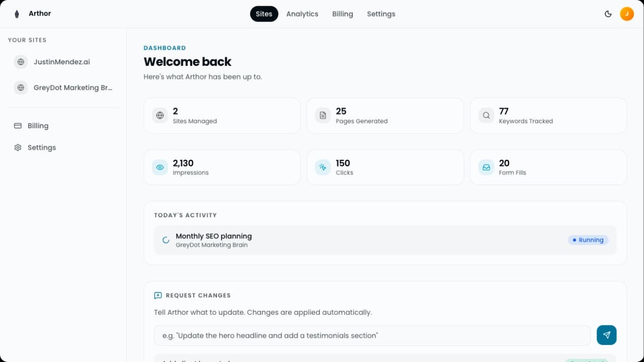Click the Clicks cursor icon
Viewport: 644px width, 362px height.
coord(323,167)
